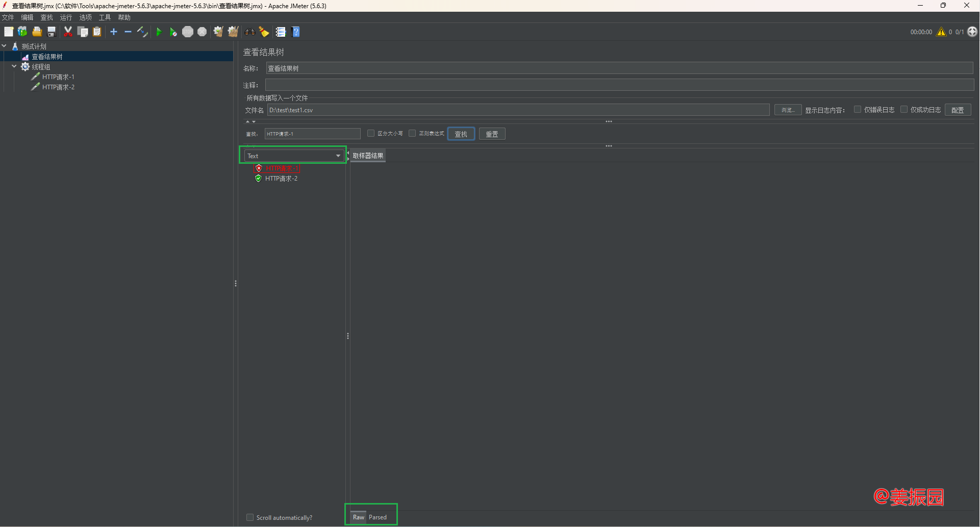The width and height of the screenshot is (980, 527).
Task: Click the 名称 name input field
Action: click(x=619, y=68)
